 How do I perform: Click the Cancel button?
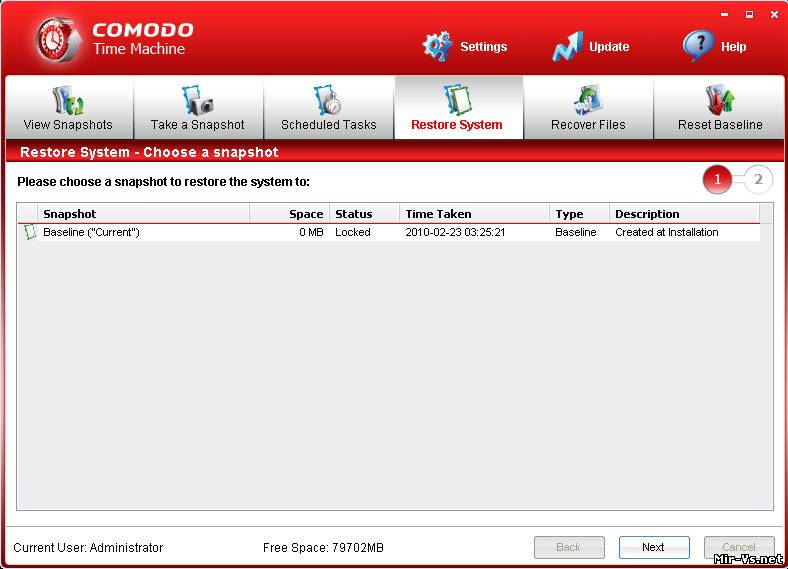coord(739,547)
